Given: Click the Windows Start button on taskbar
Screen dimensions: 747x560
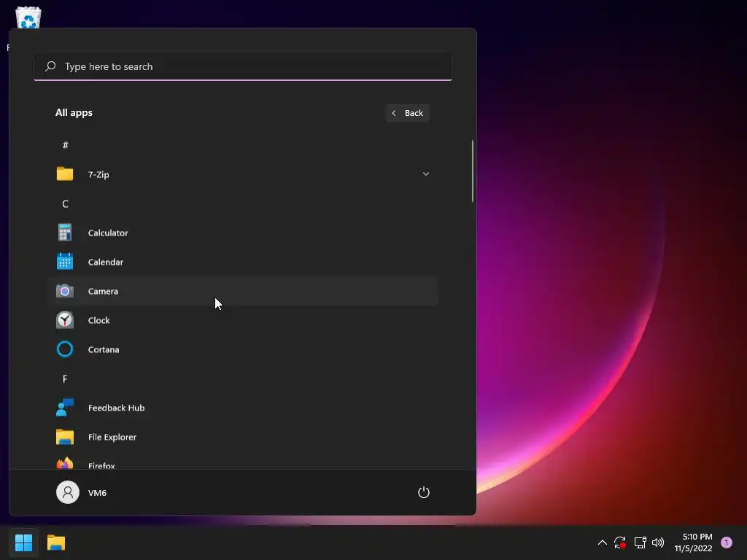Looking at the screenshot, I should click(x=23, y=542).
